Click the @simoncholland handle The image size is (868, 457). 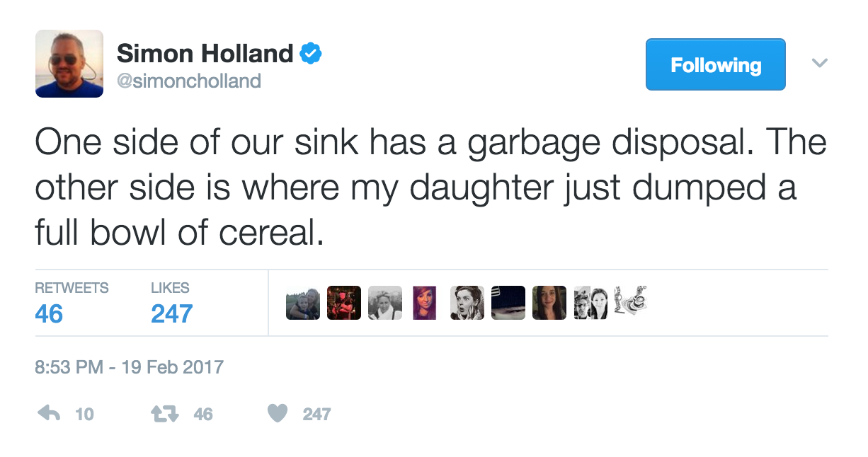click(x=188, y=81)
